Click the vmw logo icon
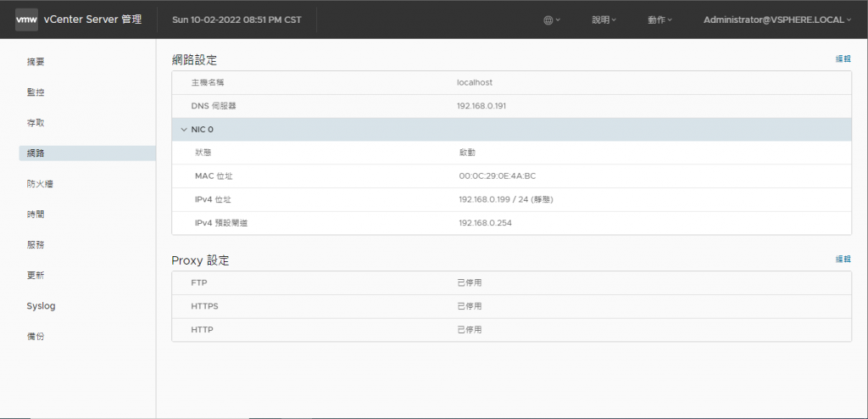868x419 pixels. [x=26, y=20]
